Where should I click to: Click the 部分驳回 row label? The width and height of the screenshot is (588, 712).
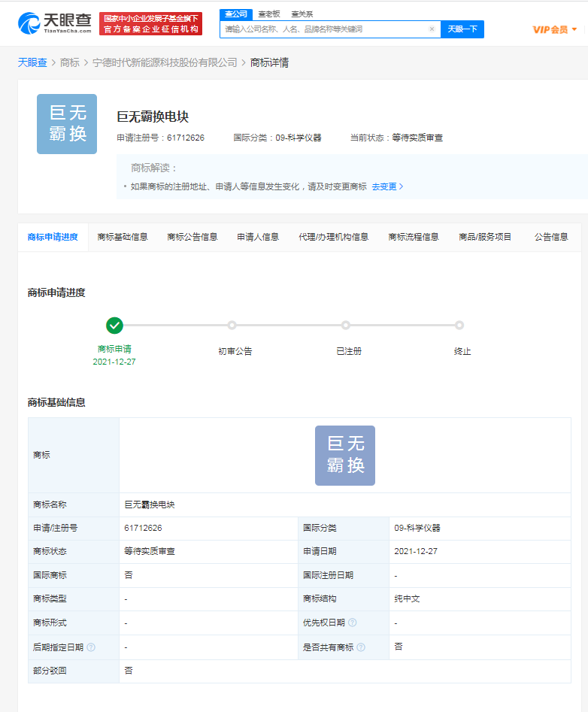tap(74, 671)
